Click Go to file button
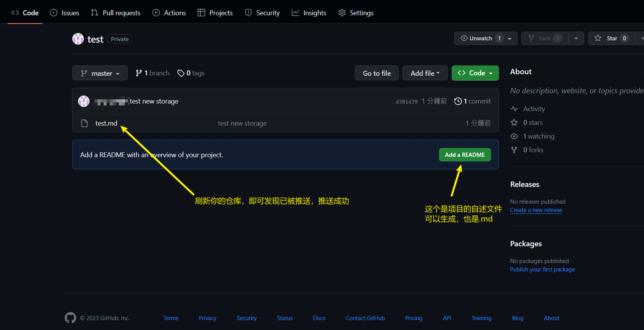 [377, 73]
